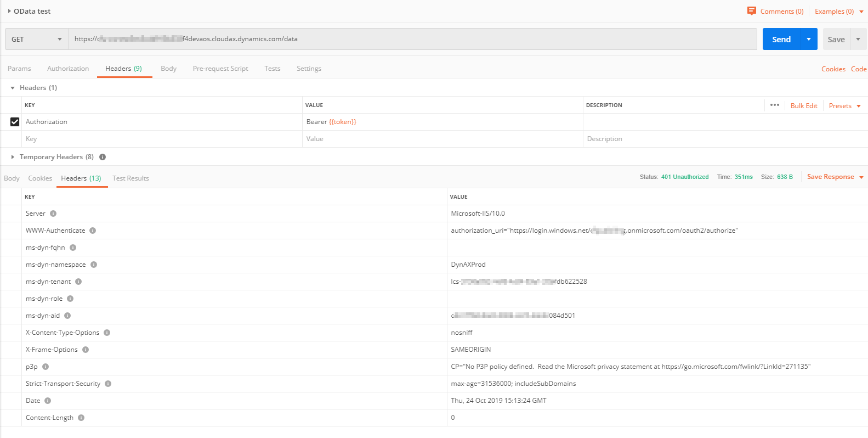Click the Authorization key cell

coord(162,122)
